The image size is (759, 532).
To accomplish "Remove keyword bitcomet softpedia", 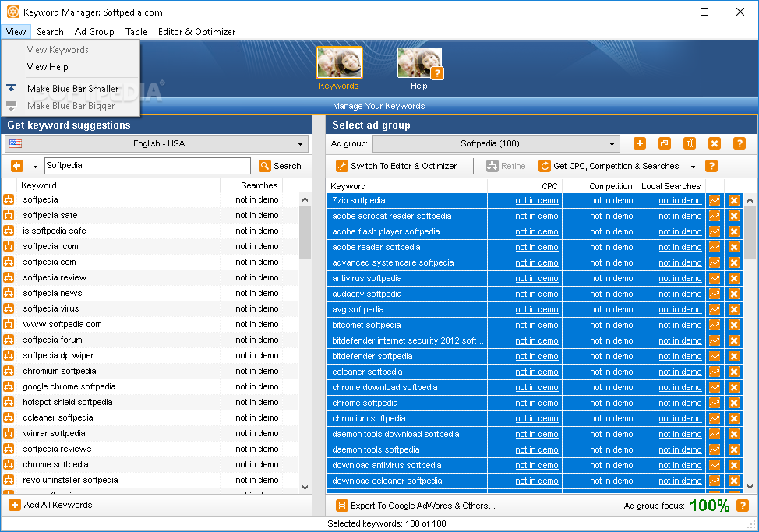I will click(x=734, y=325).
